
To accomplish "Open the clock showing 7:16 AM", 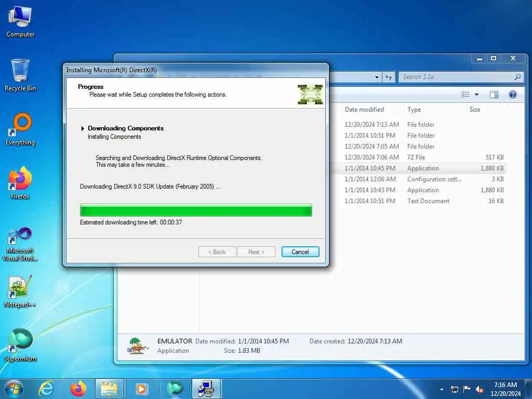I will [505, 389].
